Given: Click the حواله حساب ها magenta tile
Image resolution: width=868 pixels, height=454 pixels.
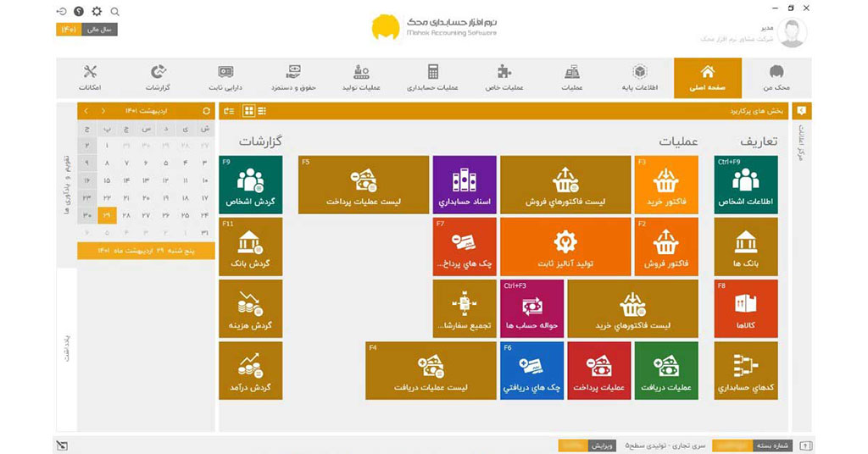Looking at the screenshot, I should click(531, 308).
